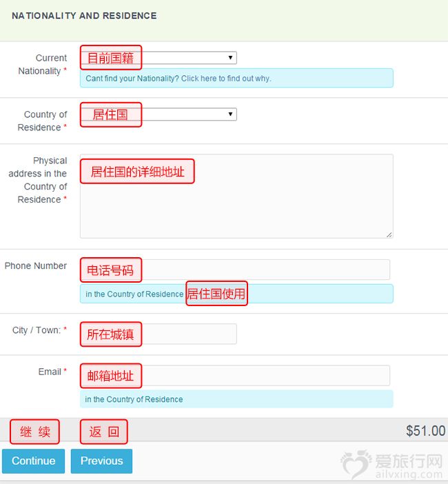Click the blue Continue button
Viewport: 448px width, 484px height.
click(x=33, y=461)
